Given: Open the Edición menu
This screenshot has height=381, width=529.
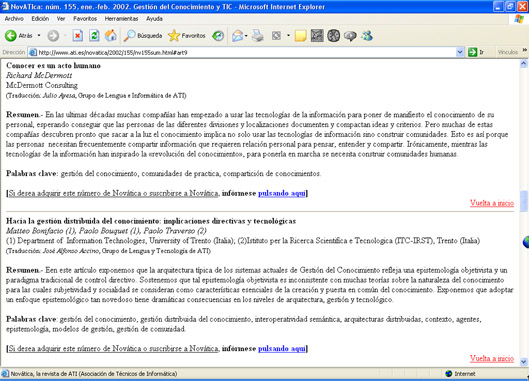Looking at the screenshot, I should coord(40,19).
